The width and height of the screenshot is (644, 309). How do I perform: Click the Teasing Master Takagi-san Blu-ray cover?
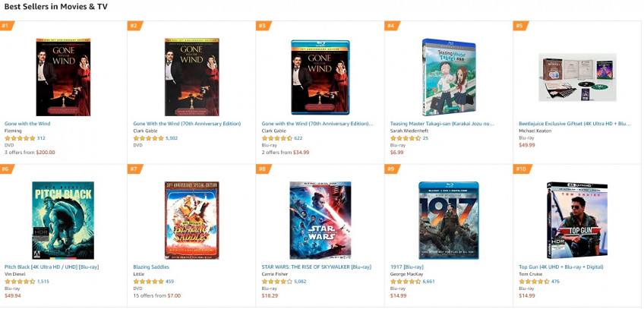(449, 77)
